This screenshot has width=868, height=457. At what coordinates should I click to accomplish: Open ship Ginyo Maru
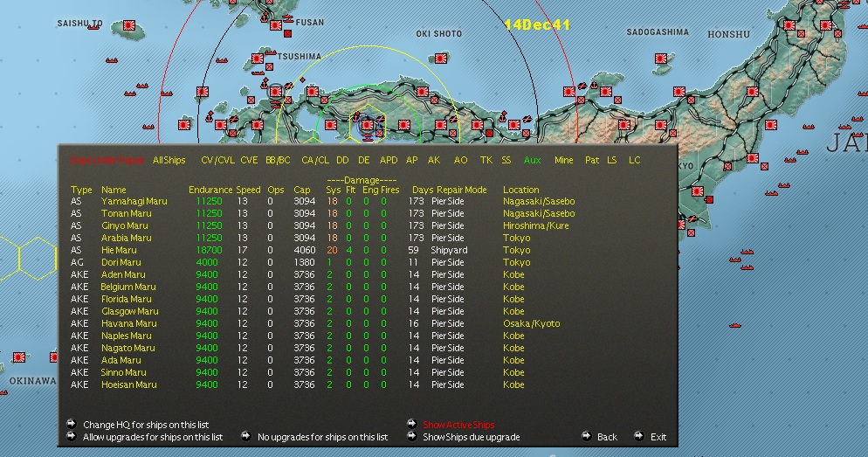tap(125, 226)
